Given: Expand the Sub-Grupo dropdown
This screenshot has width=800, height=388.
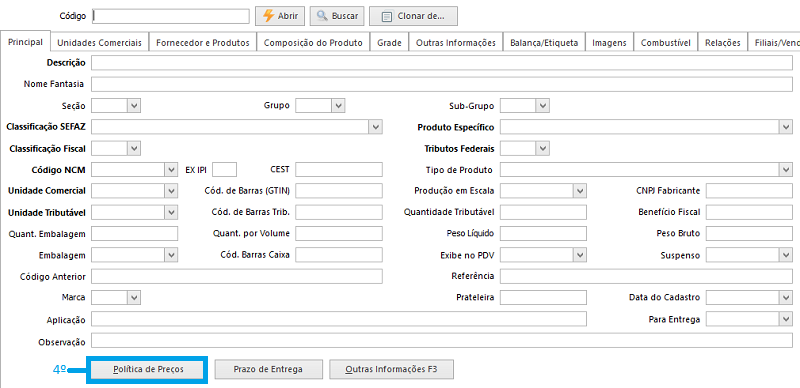Looking at the screenshot, I should pyautogui.click(x=542, y=106).
